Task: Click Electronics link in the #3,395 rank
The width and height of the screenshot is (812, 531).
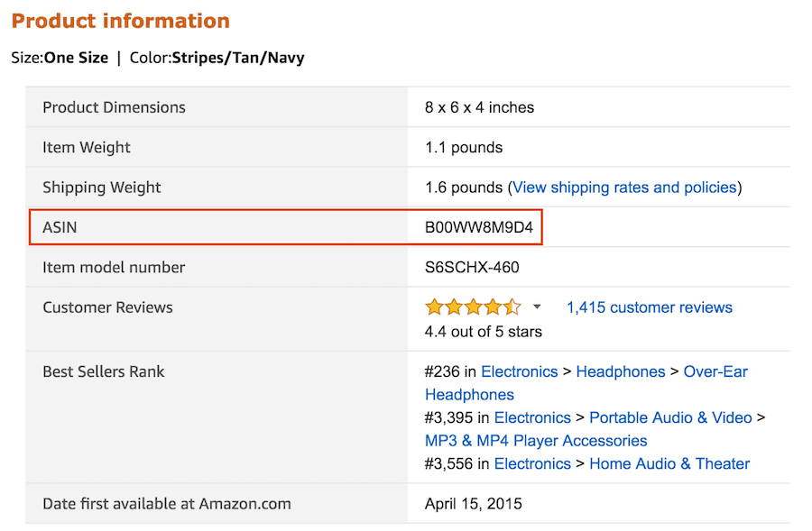Action: click(x=532, y=417)
